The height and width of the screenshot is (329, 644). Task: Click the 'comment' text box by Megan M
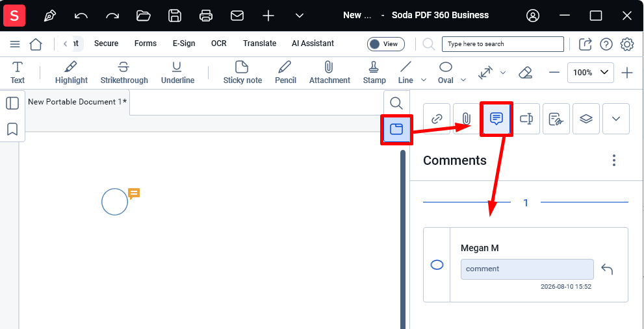527,269
